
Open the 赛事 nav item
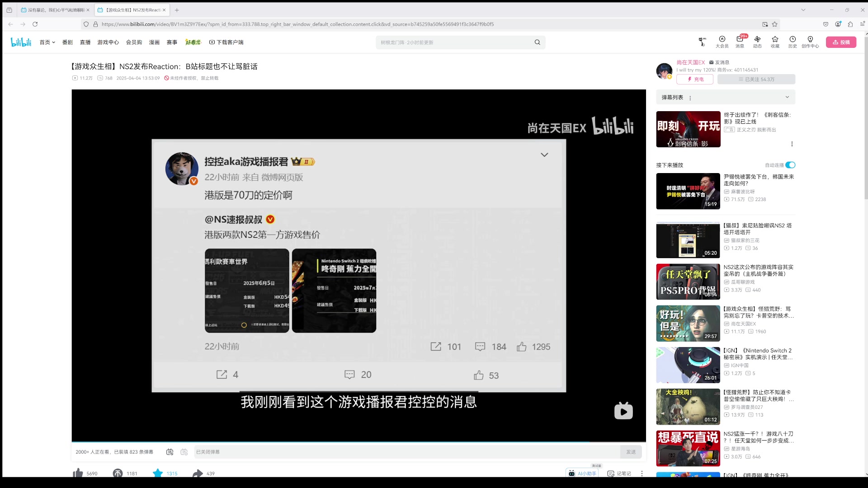coord(172,42)
